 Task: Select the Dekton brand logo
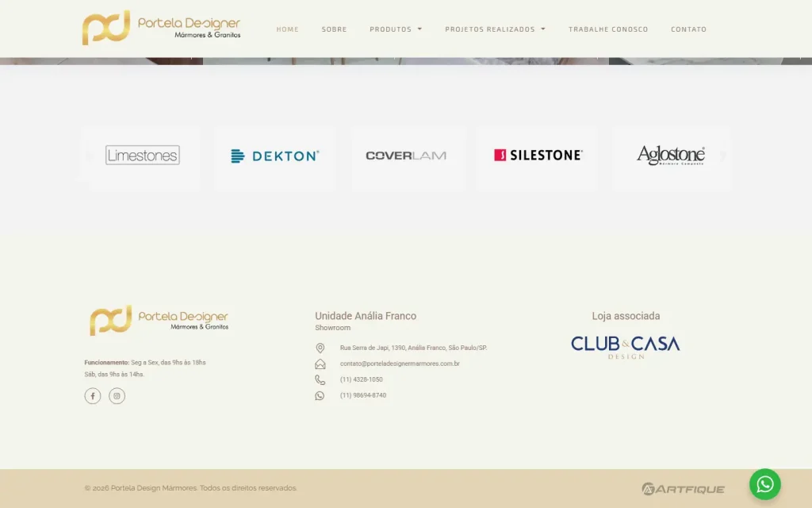[x=275, y=156]
